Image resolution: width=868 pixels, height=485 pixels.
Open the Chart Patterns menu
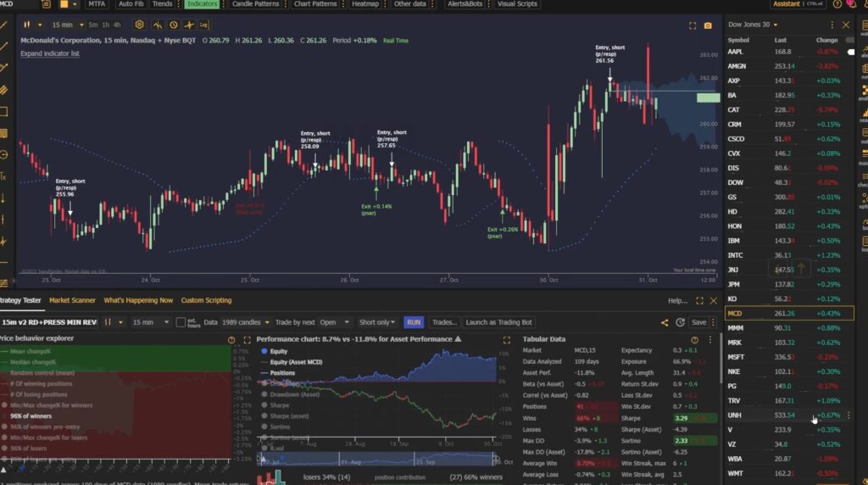pos(315,4)
